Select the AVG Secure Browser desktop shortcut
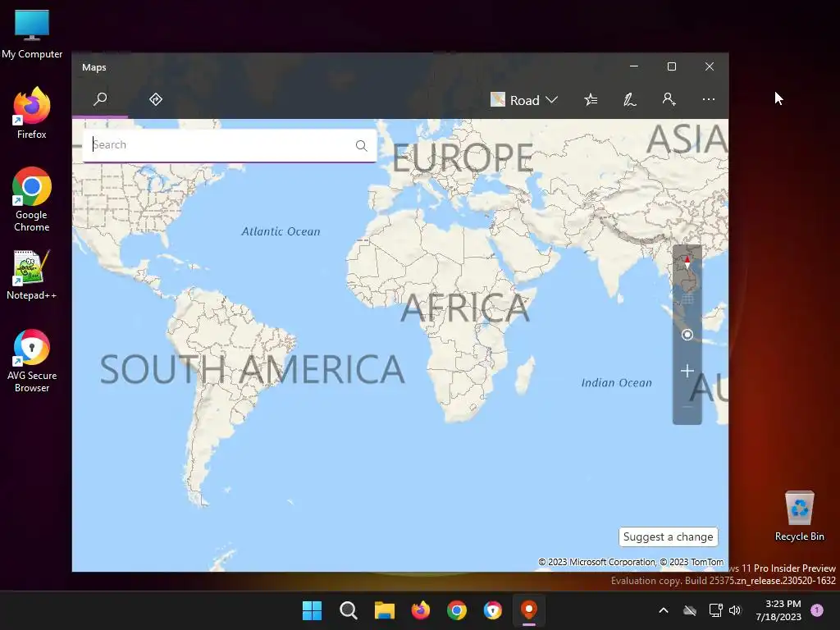Screen dimensions: 840x630 click(32, 361)
